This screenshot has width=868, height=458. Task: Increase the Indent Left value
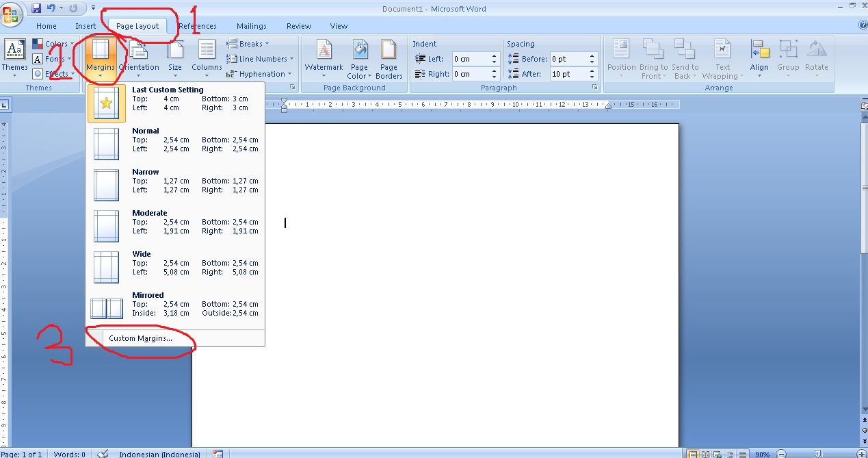(x=495, y=55)
